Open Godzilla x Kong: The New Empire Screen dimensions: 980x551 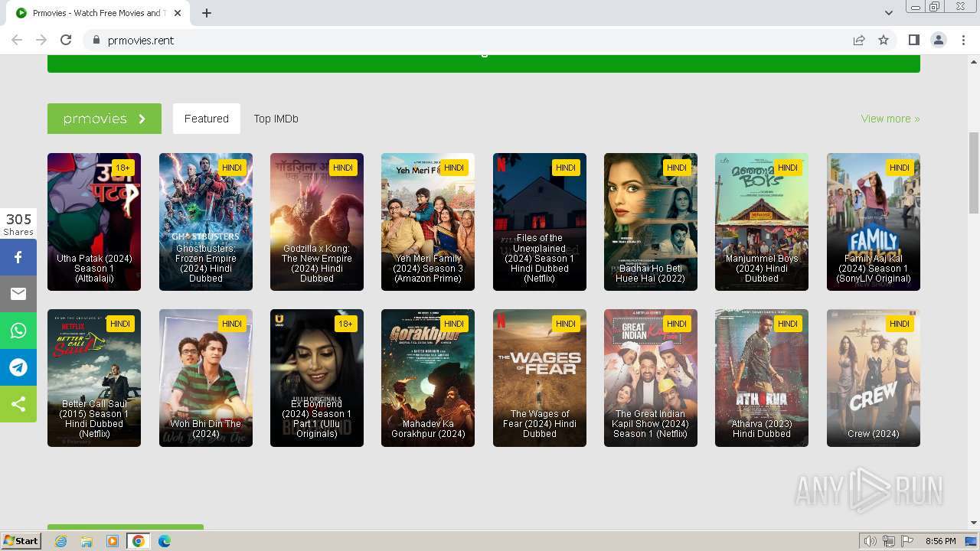317,222
